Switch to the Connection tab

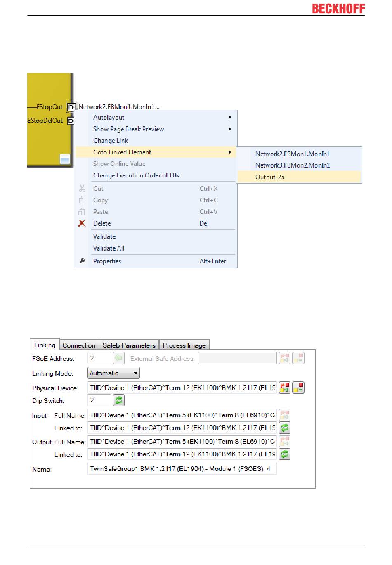click(79, 345)
